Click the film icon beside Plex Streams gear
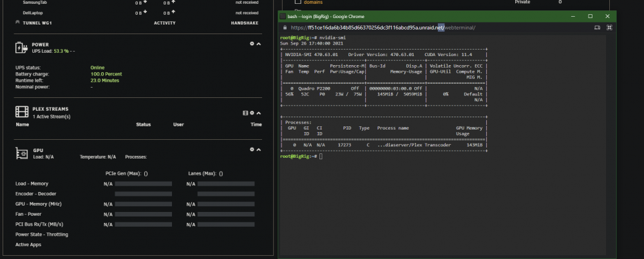 (245, 113)
